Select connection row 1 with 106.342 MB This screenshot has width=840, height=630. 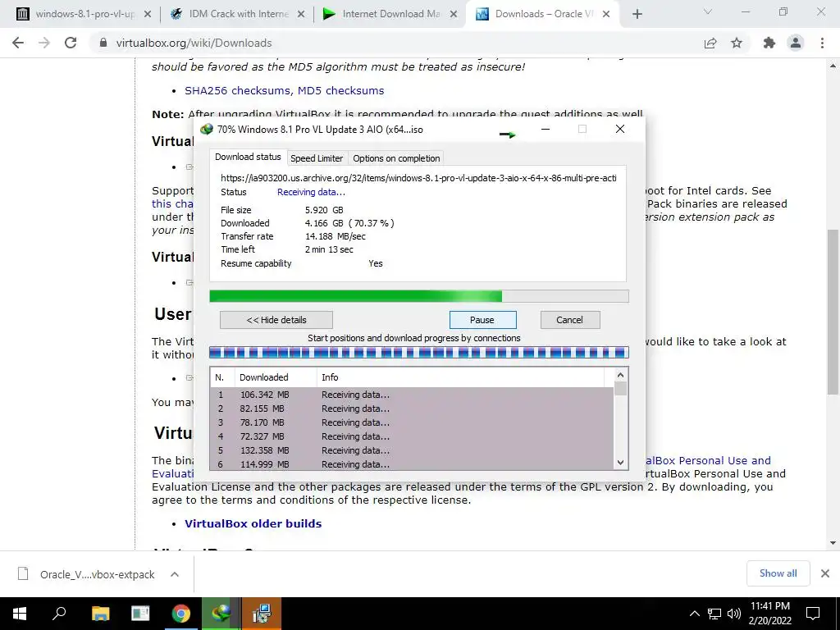[x=412, y=395]
